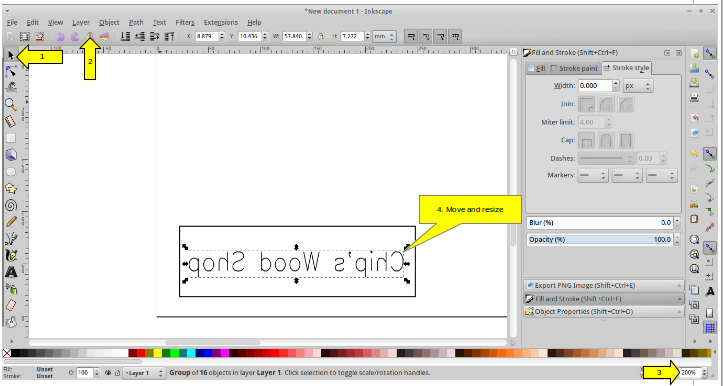
Task: Toggle move gradients with objects
Action: (441, 36)
